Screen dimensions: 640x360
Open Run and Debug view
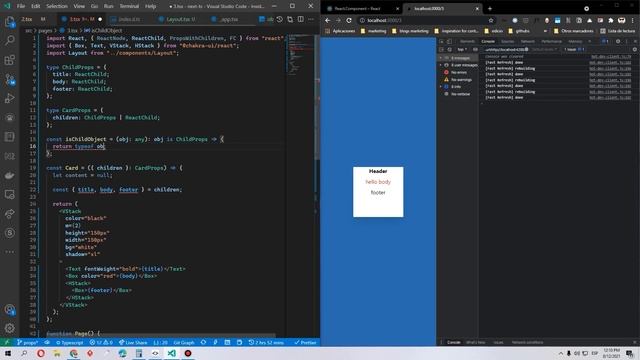click(9, 98)
